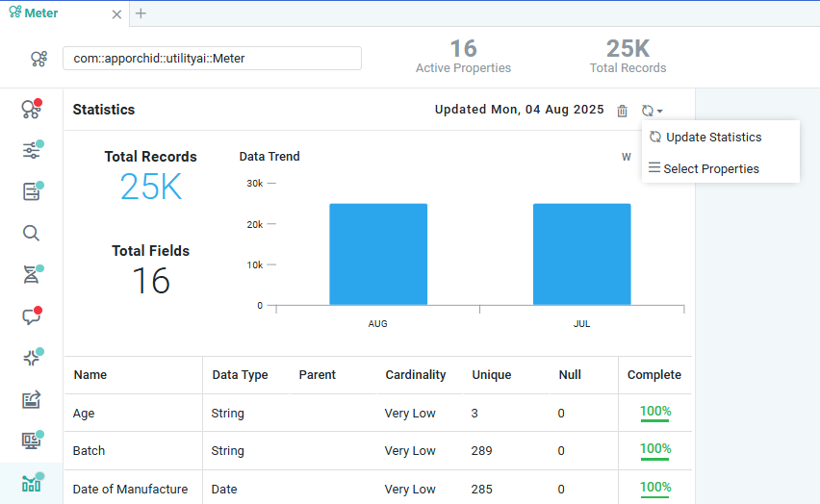This screenshot has width=820, height=504.
Task: Click the Age row's 100% complete indicator
Action: [655, 413]
